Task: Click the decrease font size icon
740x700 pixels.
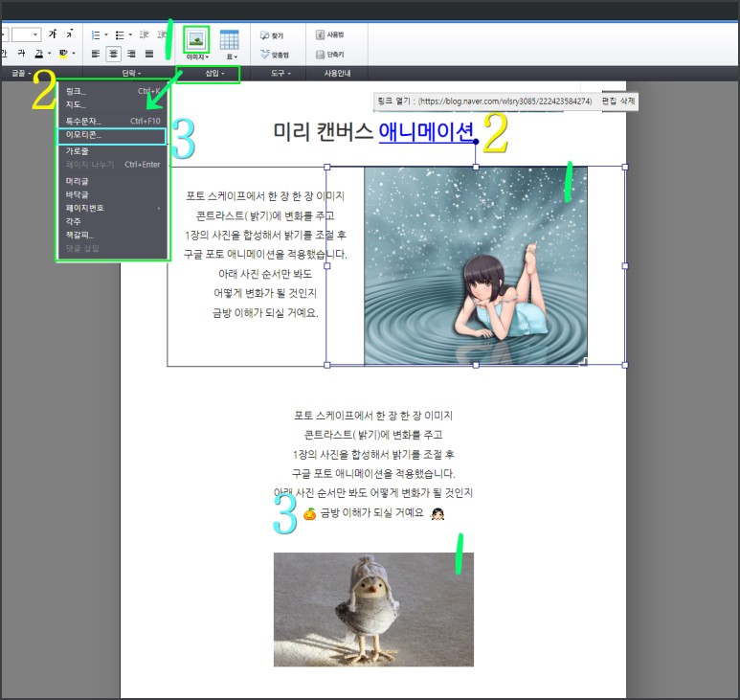Action: click(70, 34)
